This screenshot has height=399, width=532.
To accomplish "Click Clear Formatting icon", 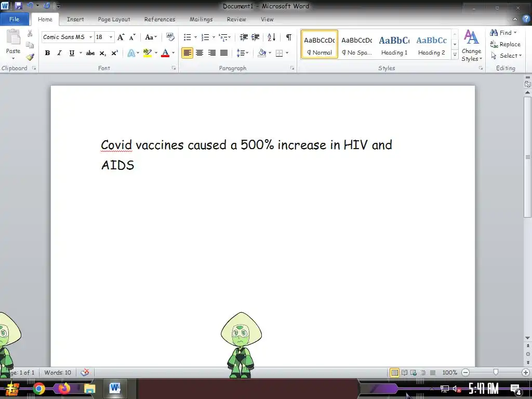I will pos(170,37).
